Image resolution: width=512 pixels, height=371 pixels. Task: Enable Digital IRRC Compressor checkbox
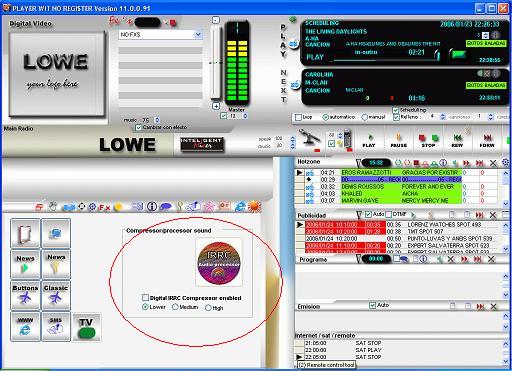(145, 297)
